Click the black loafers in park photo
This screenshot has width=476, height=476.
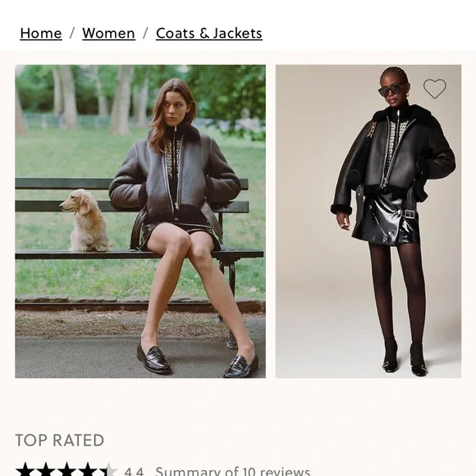point(197,359)
